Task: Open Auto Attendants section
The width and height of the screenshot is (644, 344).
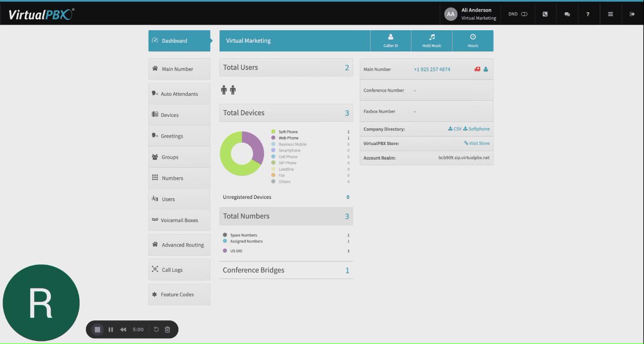Action: click(179, 94)
